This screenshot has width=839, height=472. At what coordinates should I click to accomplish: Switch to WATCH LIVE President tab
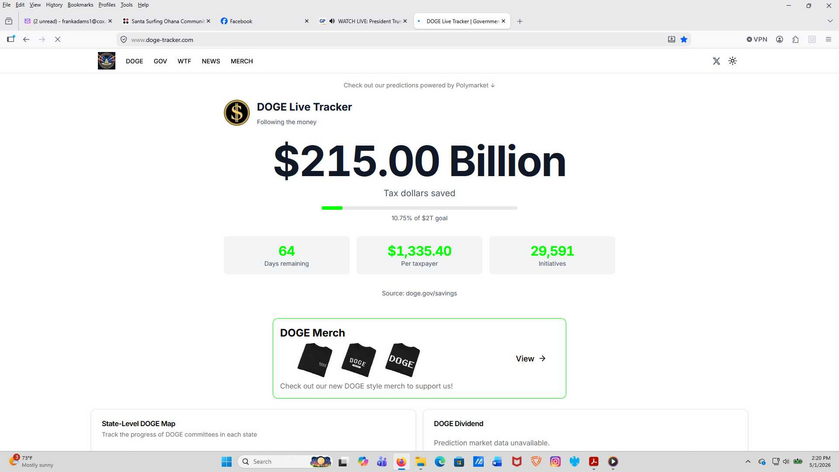(x=363, y=21)
